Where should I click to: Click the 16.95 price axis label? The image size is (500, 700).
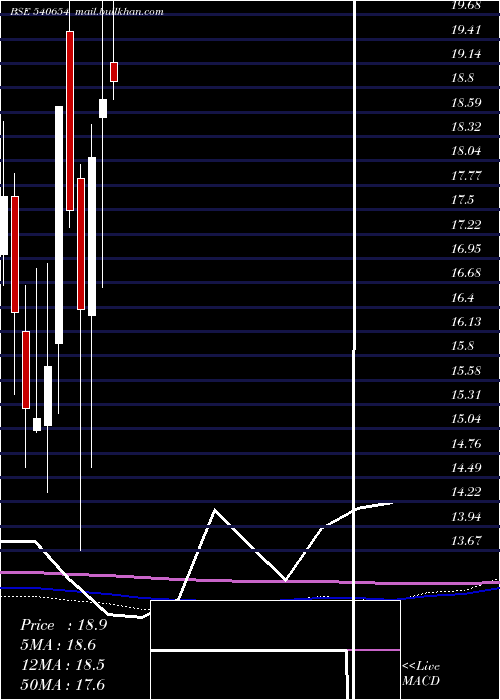click(466, 248)
